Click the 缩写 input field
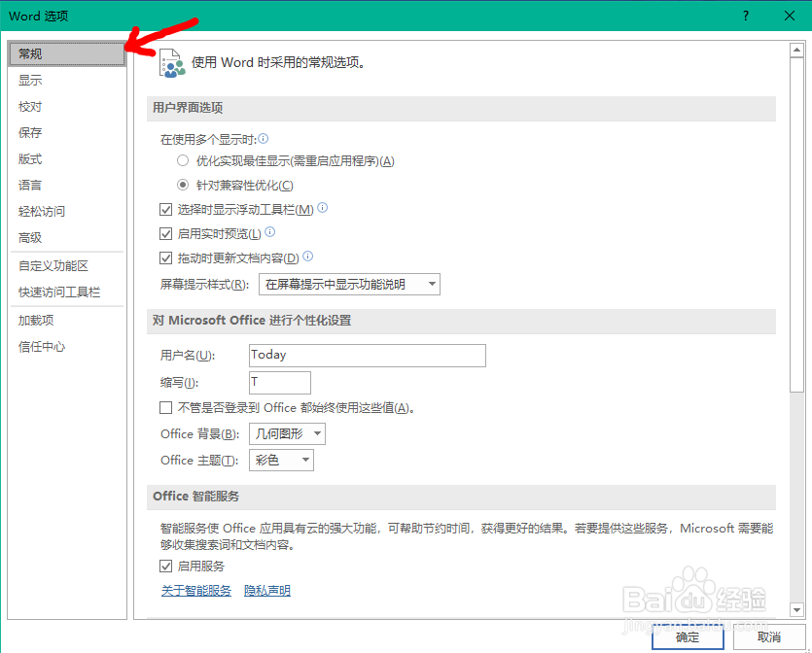Viewport: 812px width, 653px height. point(280,383)
